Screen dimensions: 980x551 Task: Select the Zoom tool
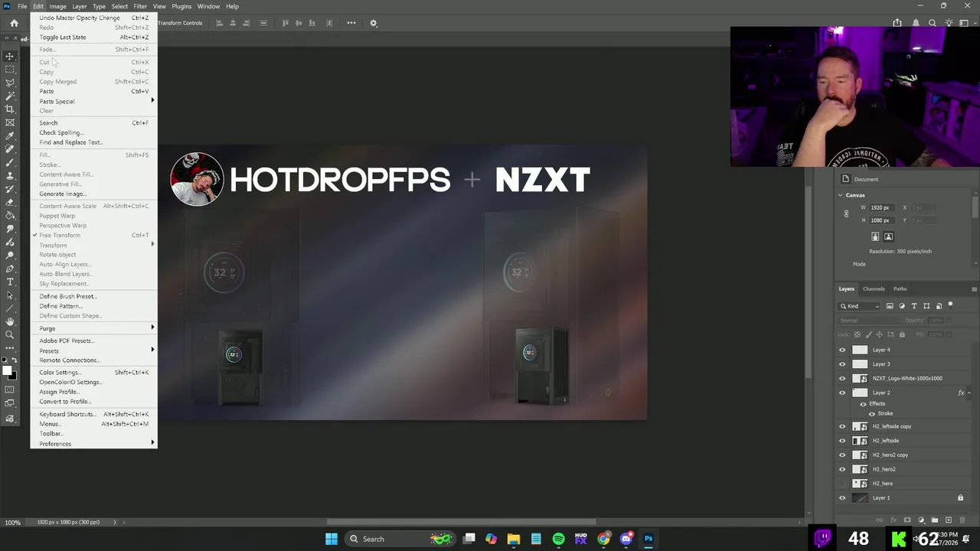pos(10,335)
